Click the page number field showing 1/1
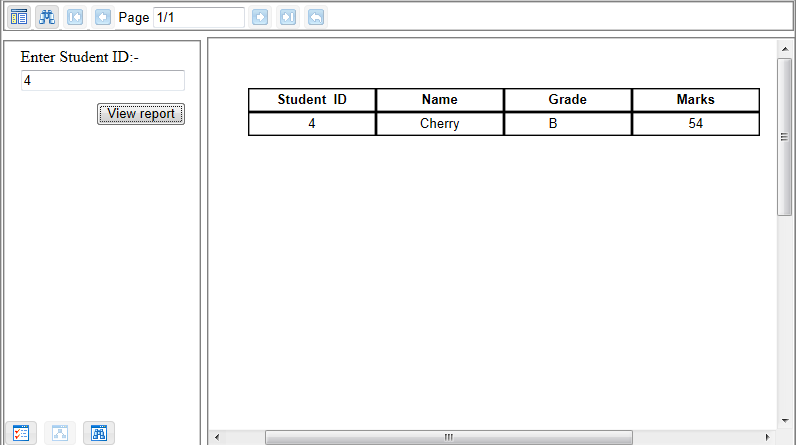Screen dimensions: 796x445 tap(199, 17)
